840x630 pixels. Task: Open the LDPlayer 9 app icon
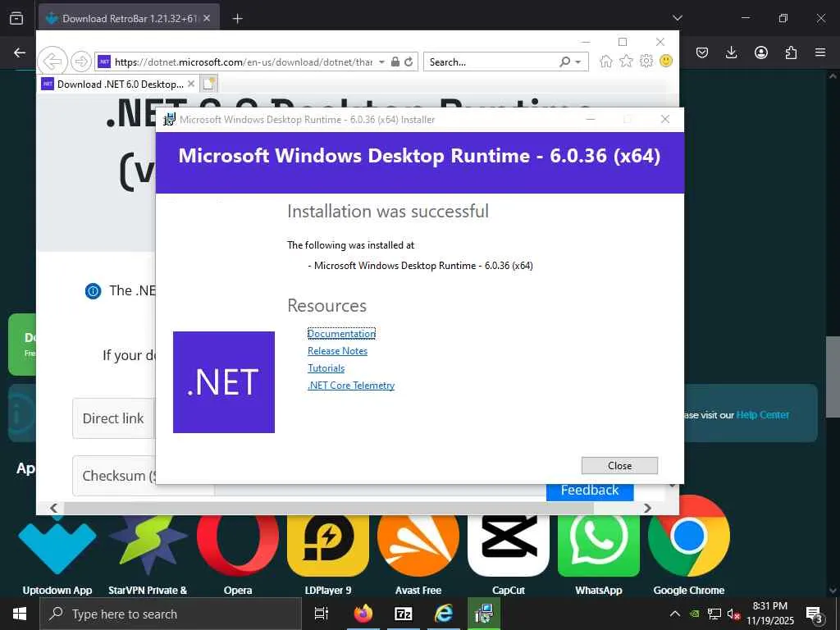click(x=328, y=544)
